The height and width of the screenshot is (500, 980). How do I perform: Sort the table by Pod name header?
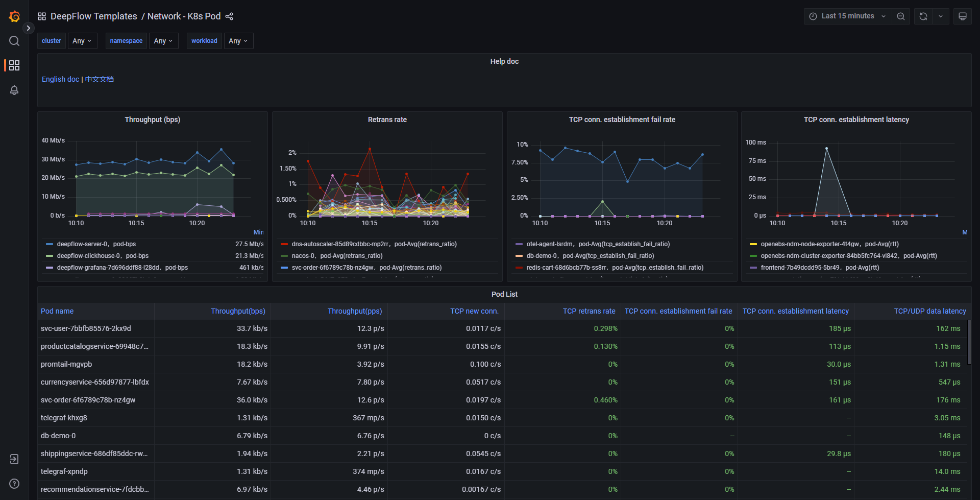coord(57,311)
